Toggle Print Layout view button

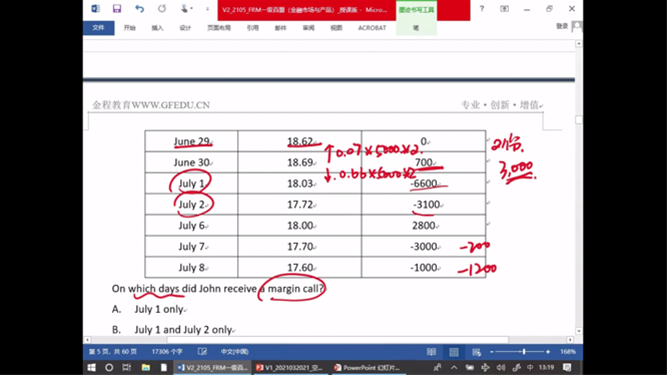[x=454, y=352]
